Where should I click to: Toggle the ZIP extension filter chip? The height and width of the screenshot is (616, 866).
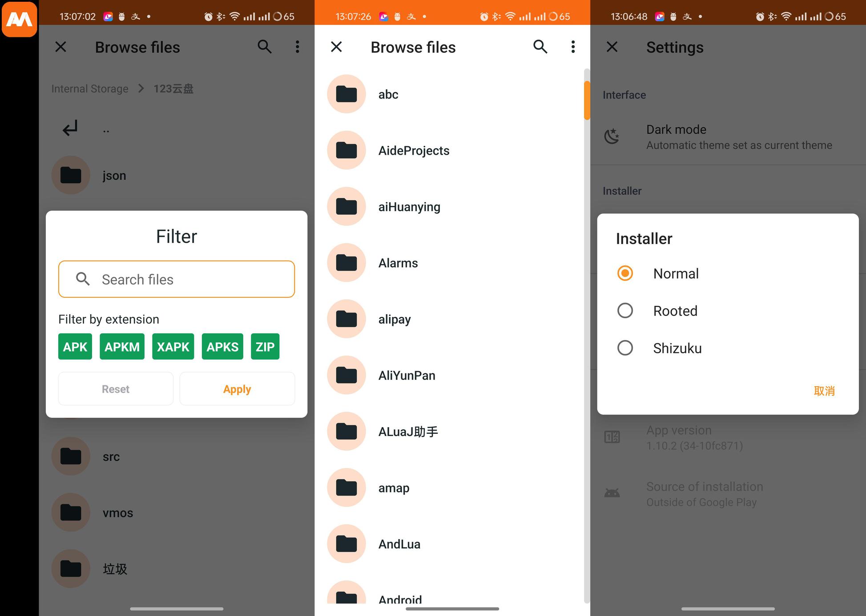[x=265, y=347]
